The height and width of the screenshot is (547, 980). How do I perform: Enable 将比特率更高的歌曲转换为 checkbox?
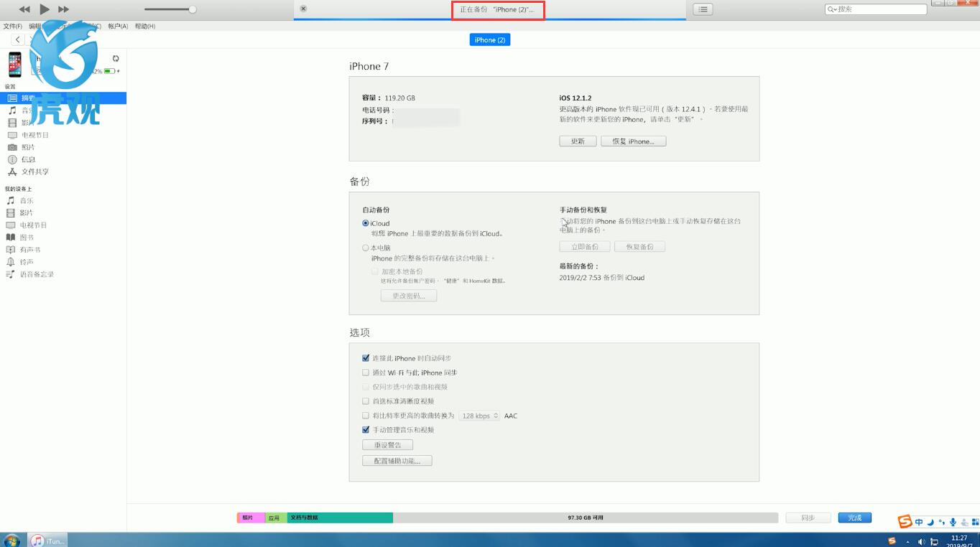coord(366,416)
